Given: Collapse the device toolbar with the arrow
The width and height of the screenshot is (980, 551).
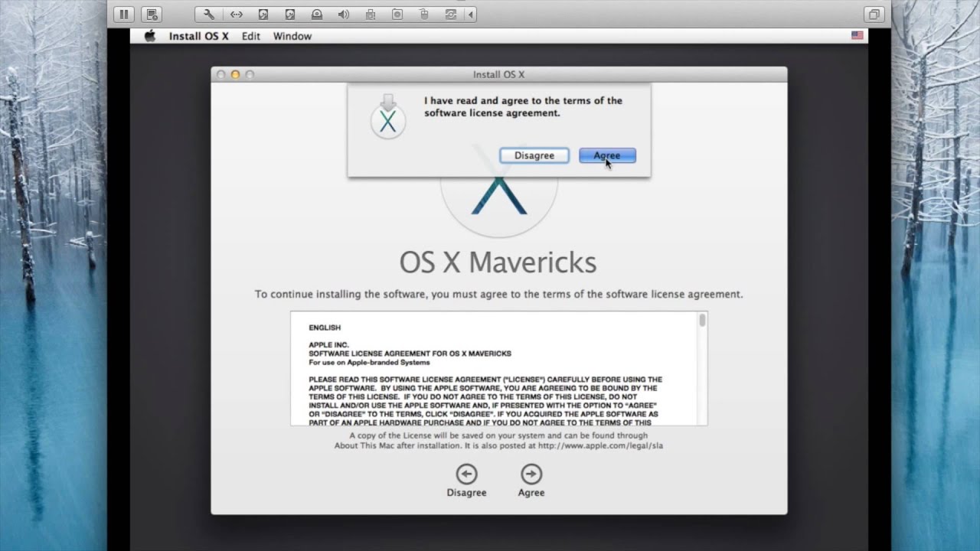Looking at the screenshot, I should (470, 15).
